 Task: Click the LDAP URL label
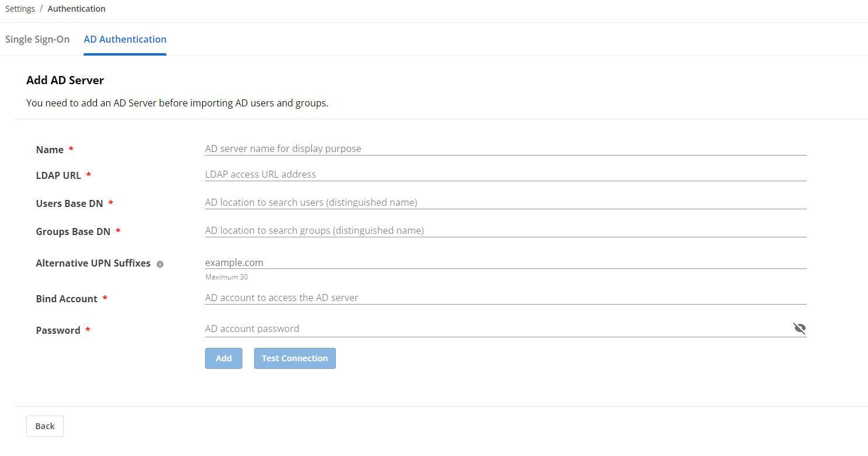pos(58,175)
